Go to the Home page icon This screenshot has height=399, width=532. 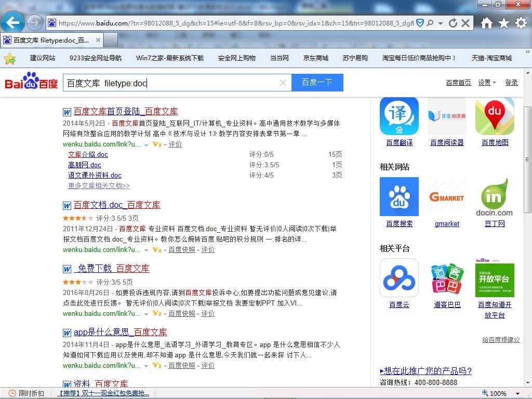[486, 23]
